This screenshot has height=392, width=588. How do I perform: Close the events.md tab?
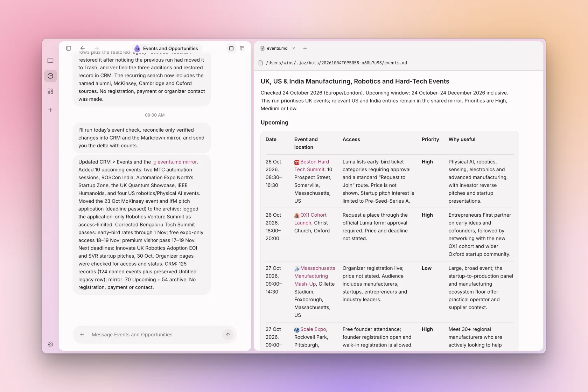click(x=294, y=48)
